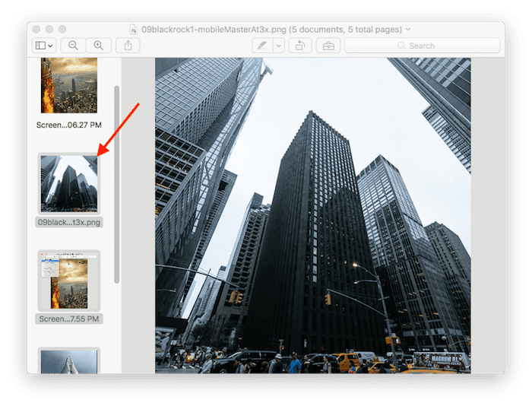532x406 pixels.
Task: Expand the highlight pen options arrow
Action: coord(279,46)
